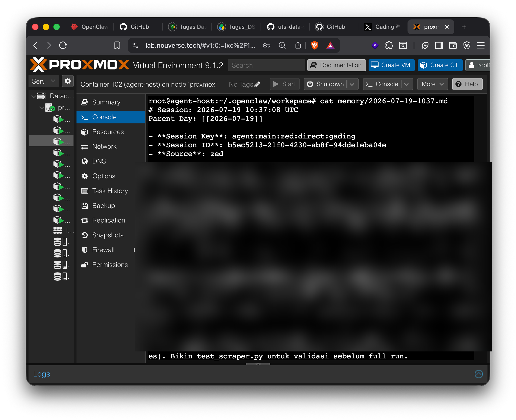Open the Console dropdown arrow
Image resolution: width=516 pixels, height=420 pixels.
coord(407,84)
